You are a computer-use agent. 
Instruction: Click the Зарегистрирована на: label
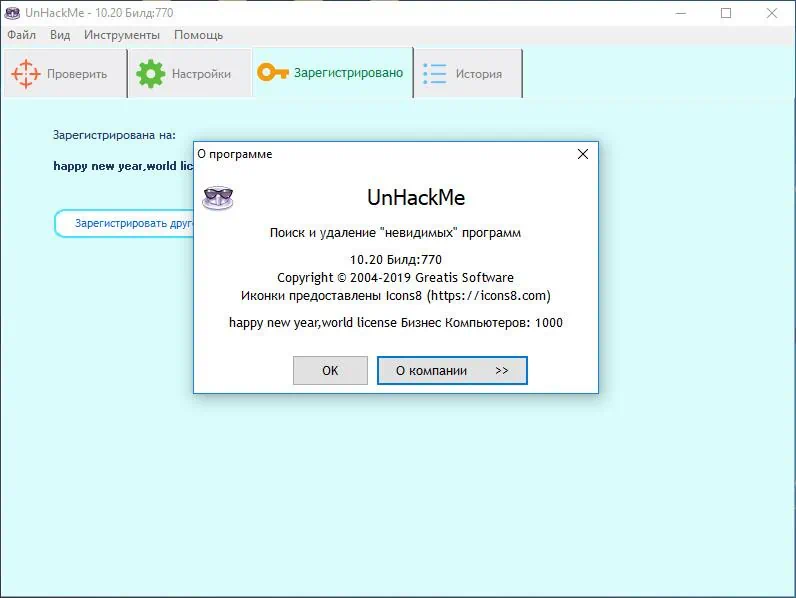pos(114,135)
